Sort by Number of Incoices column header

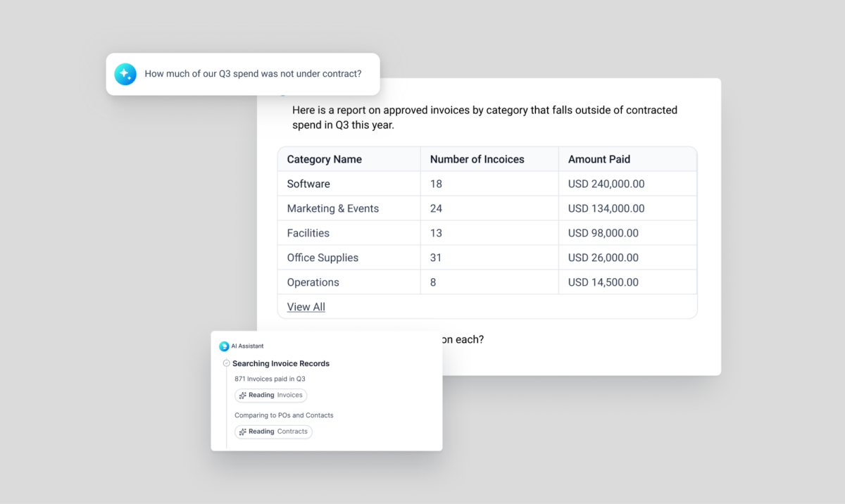[x=477, y=160]
